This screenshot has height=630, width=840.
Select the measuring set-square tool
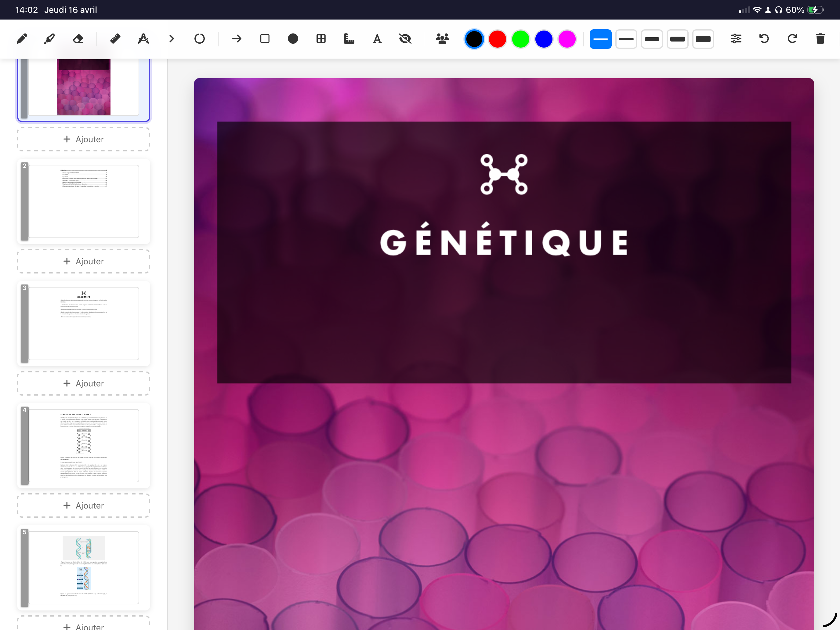click(349, 39)
